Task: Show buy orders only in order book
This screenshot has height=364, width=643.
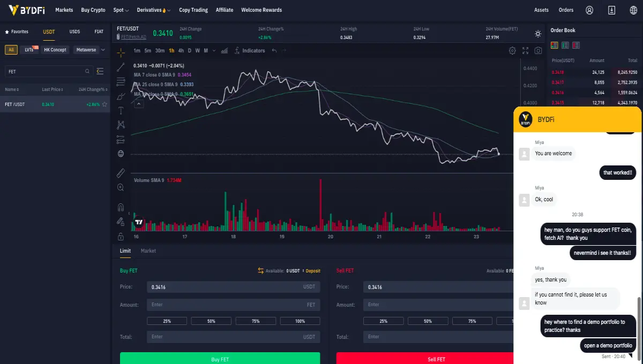Action: (565, 45)
